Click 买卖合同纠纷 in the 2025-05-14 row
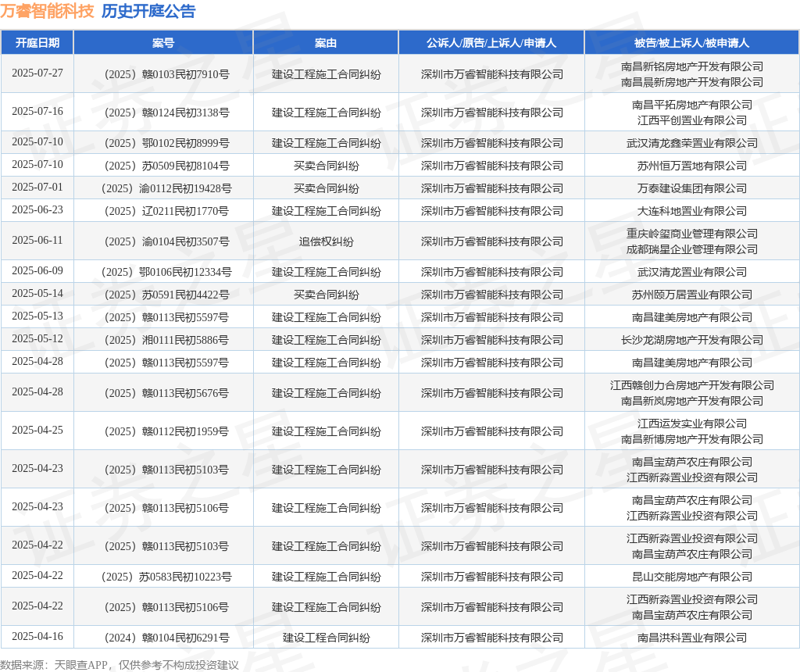Screen dimensions: 800x672 [326, 295]
